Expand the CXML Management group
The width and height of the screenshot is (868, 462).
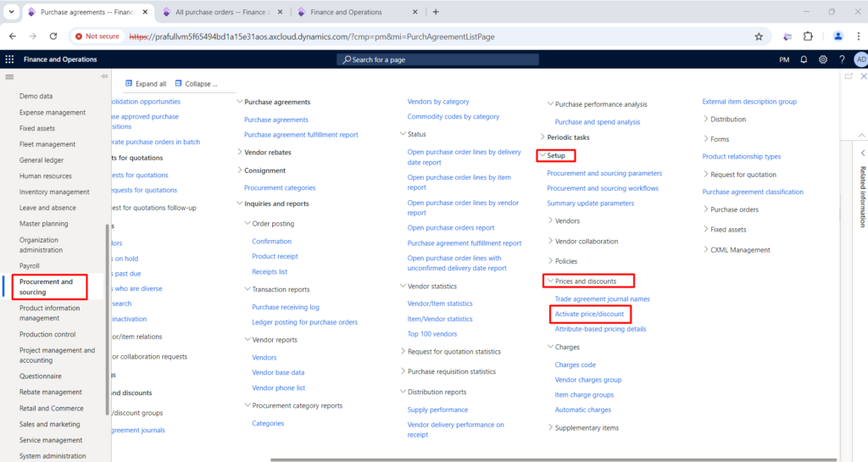(706, 249)
